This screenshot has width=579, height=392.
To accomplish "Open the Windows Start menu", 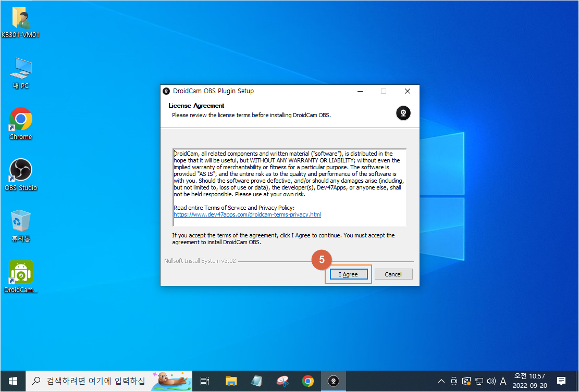I will point(13,381).
